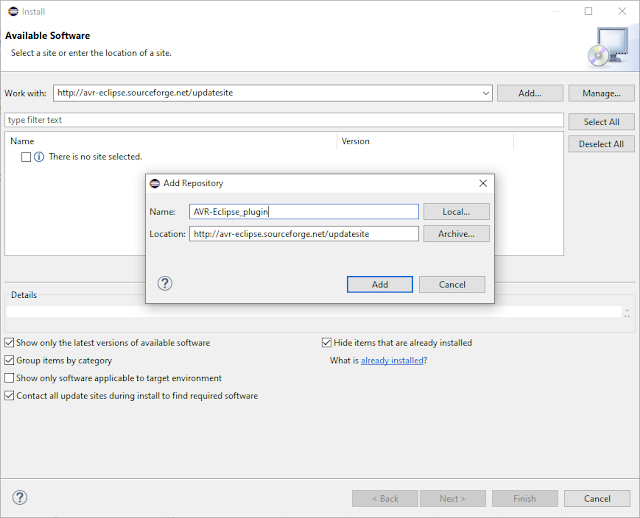Image resolution: width=640 pixels, height=518 pixels.
Task: Close the Add Repository dialog with X
Action: 483,183
